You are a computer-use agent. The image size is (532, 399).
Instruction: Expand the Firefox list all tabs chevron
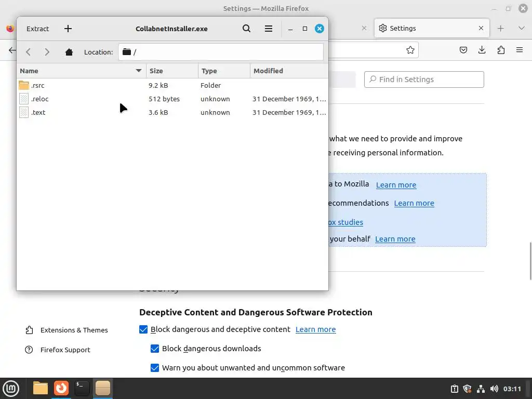click(522, 28)
